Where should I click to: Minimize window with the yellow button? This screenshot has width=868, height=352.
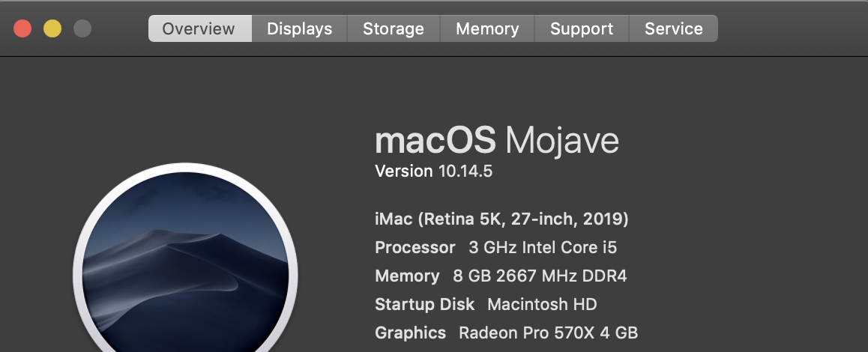point(52,29)
